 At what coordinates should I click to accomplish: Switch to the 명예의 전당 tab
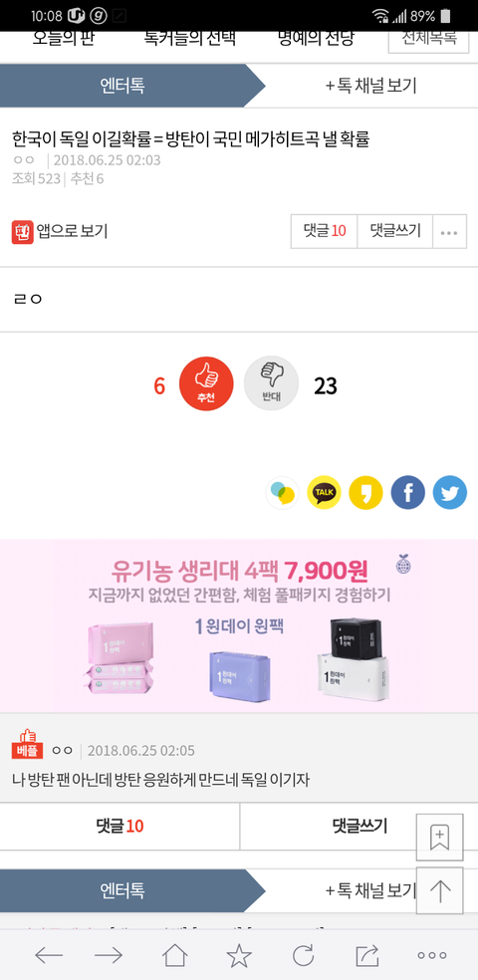(316, 39)
